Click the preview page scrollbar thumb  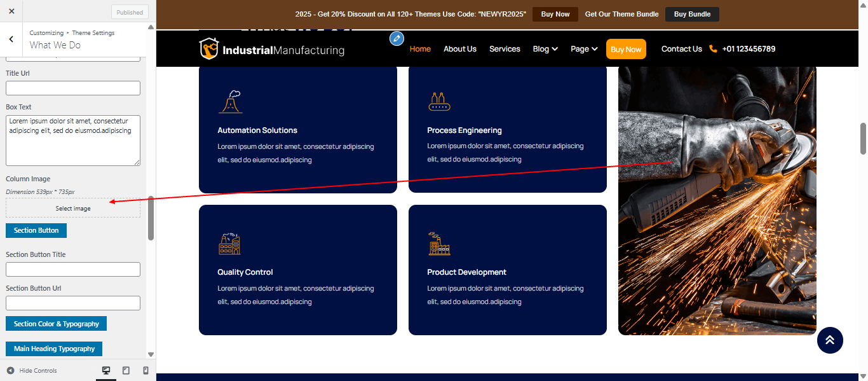863,138
